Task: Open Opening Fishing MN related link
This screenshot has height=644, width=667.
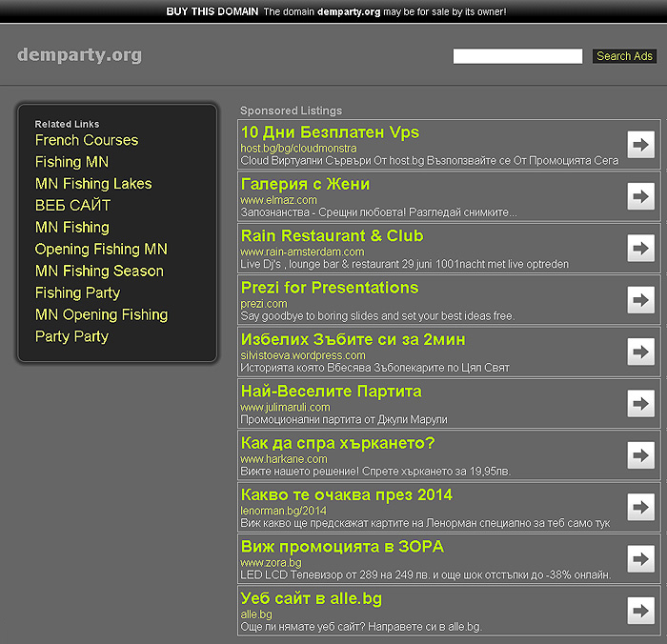Action: coord(101,250)
